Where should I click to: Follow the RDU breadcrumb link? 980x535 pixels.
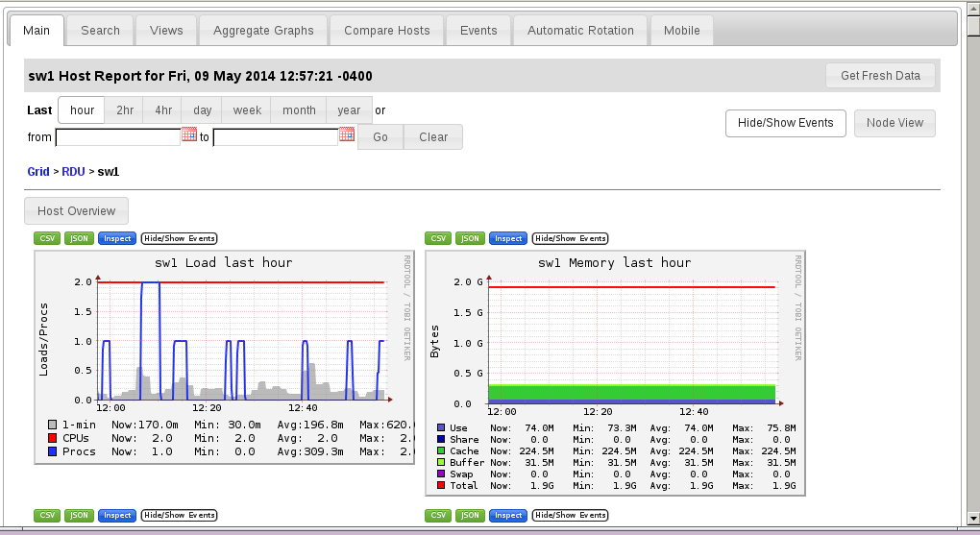[x=73, y=172]
